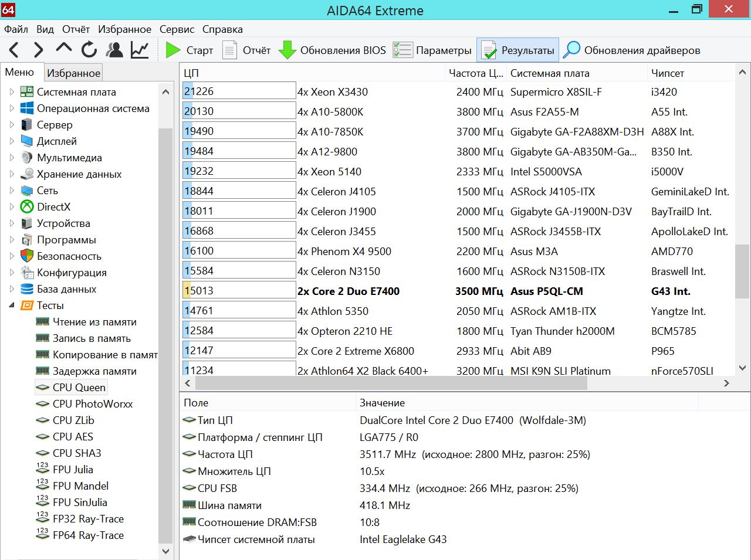
Task: Expand the Сеть tree node
Action: point(12,191)
